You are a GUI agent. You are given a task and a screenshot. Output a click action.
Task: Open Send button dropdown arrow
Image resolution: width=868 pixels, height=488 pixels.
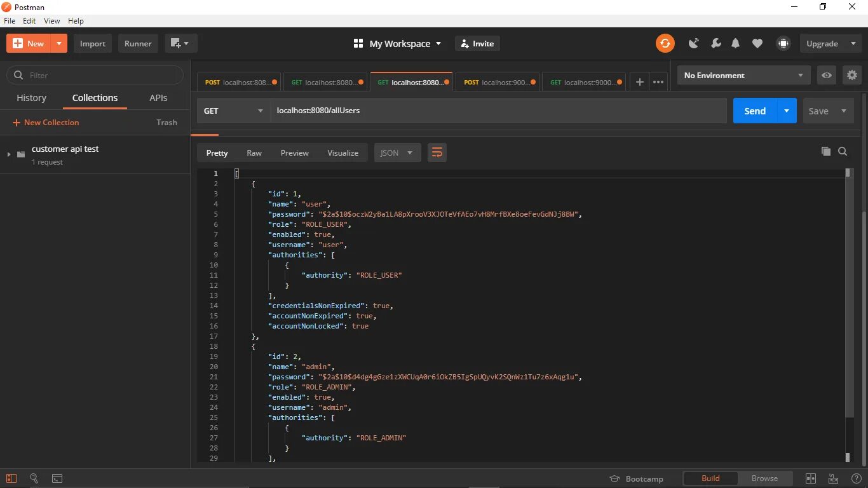point(787,111)
